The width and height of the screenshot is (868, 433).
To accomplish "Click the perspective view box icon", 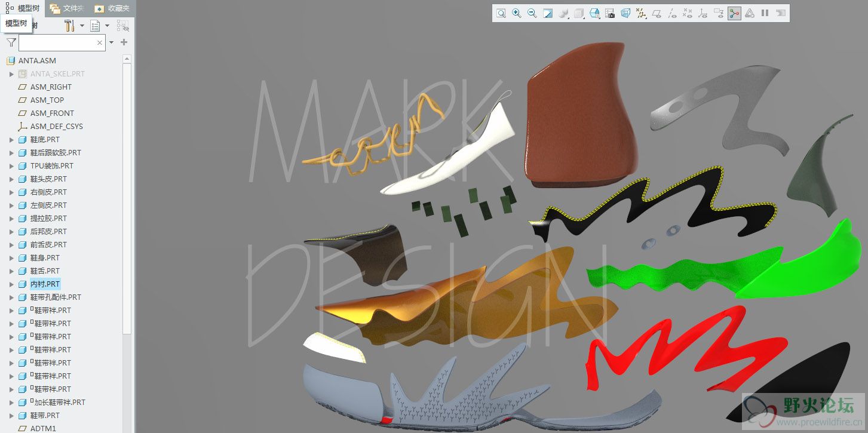I will pyautogui.click(x=625, y=13).
